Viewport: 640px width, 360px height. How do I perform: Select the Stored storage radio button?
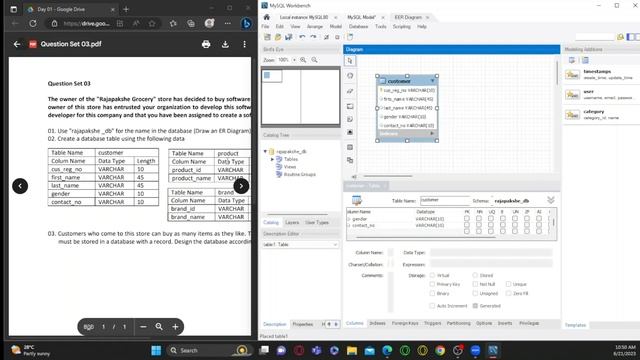(x=475, y=275)
